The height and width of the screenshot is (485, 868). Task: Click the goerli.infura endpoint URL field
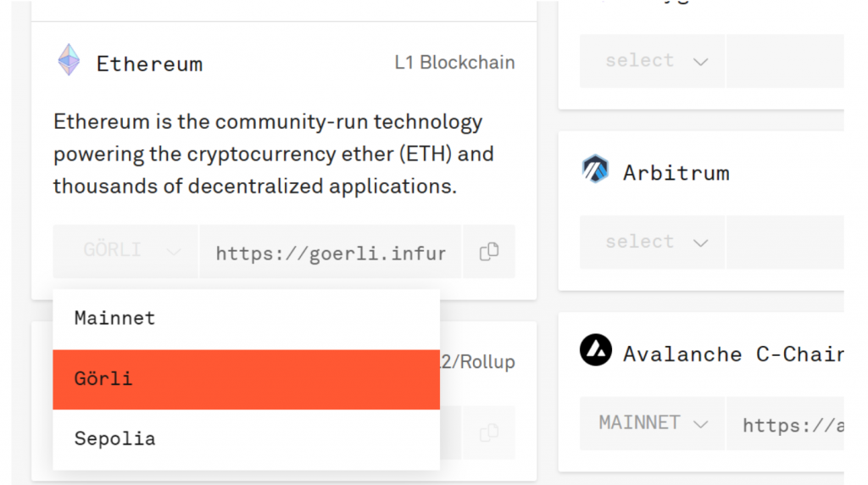point(331,253)
